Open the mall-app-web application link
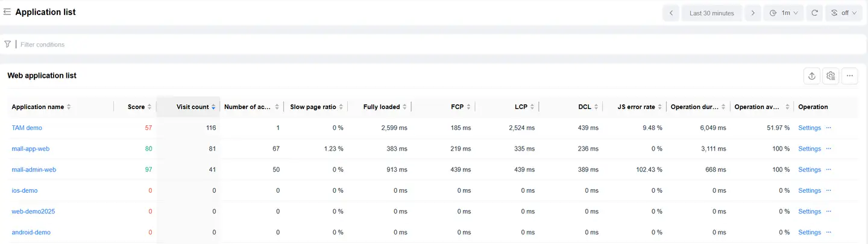Screen dimensions: 868x244 click(33, 149)
